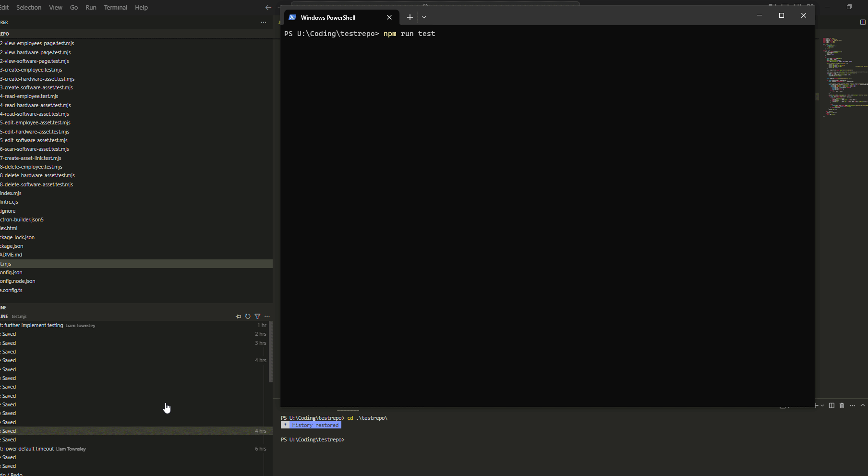This screenshot has height=476, width=868.
Task: Maximize the VS Code terminal panel
Action: click(863, 405)
